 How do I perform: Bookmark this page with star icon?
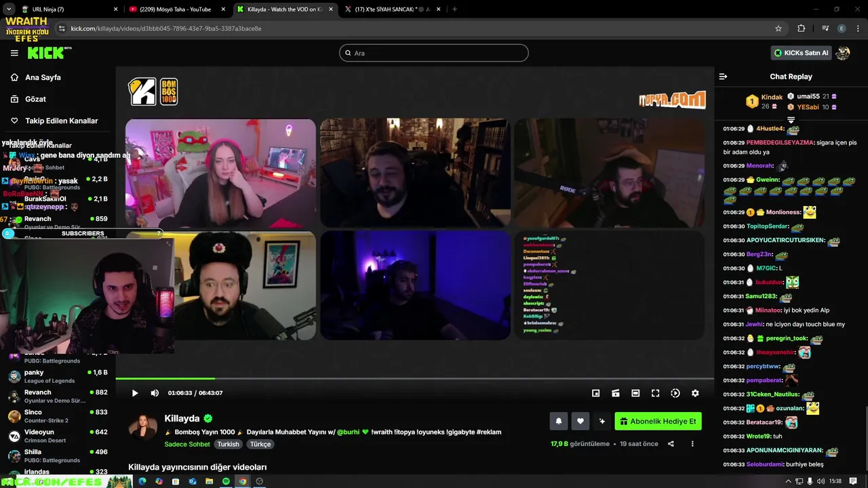(778, 28)
